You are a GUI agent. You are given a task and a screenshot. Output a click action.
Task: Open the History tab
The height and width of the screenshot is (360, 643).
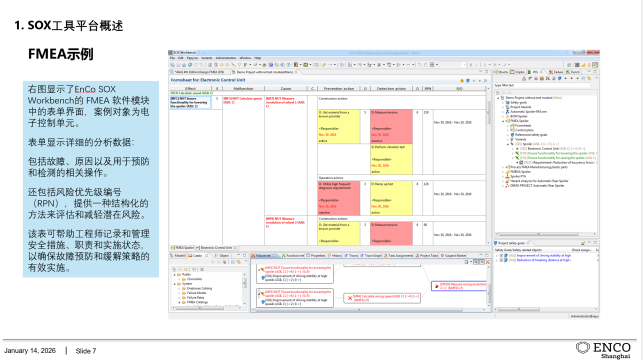[335, 255]
